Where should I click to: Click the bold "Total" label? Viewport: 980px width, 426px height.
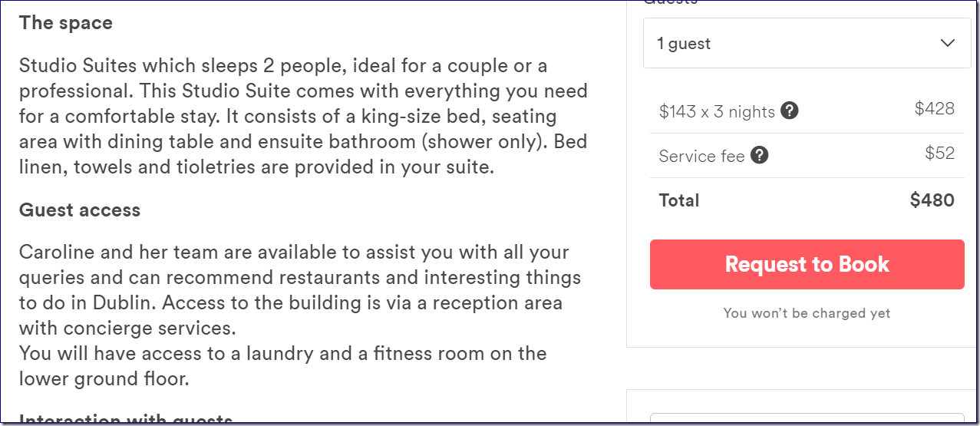point(679,200)
